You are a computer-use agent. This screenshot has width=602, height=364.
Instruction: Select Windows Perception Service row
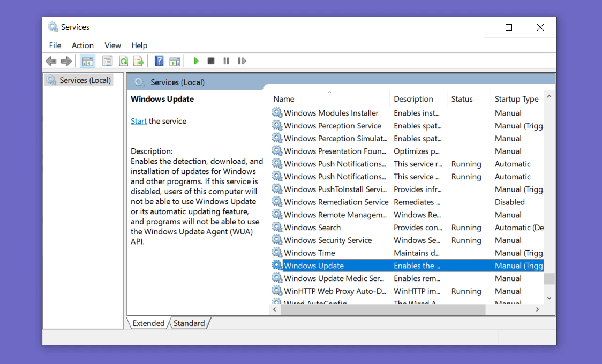407,126
